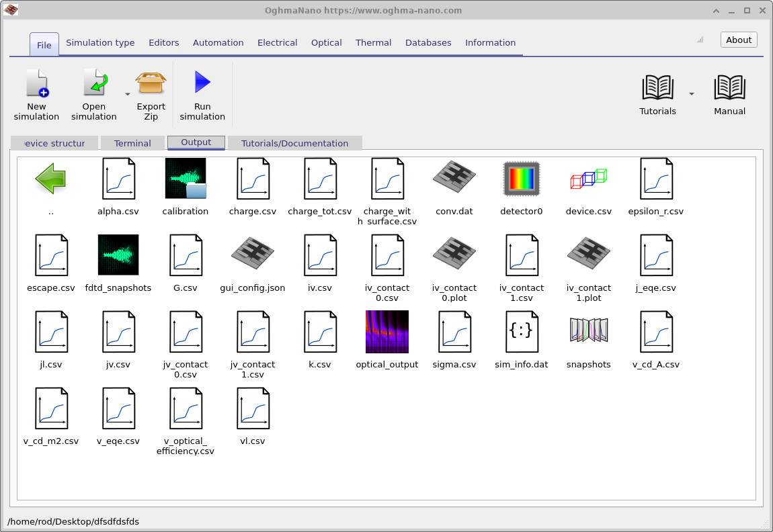Select the iv_contact0.plot icon
The image size is (773, 532).
(454, 254)
